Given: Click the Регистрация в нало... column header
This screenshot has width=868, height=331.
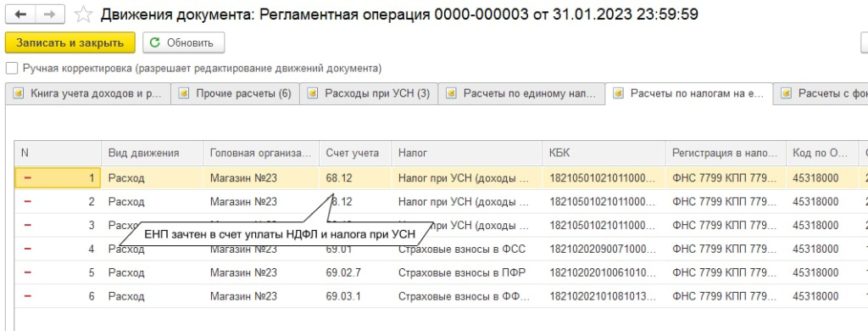Looking at the screenshot, I should (726, 153).
